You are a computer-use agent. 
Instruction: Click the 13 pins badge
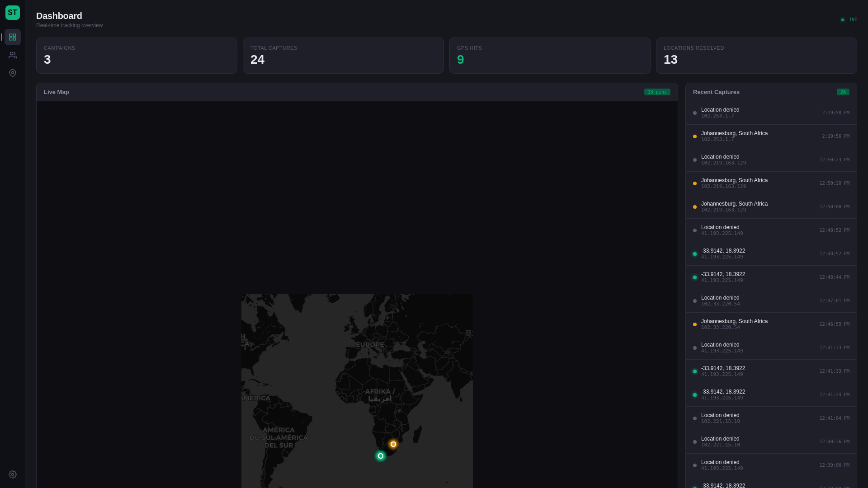click(x=657, y=92)
